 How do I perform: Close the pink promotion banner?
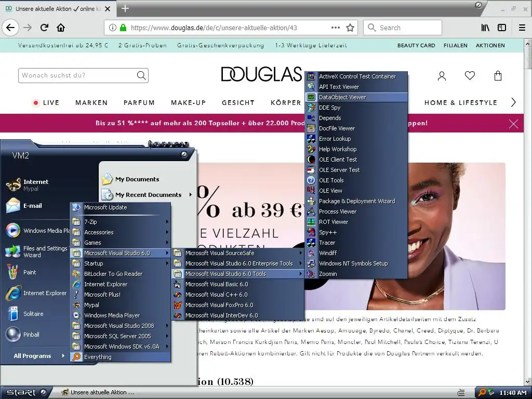coord(513,124)
